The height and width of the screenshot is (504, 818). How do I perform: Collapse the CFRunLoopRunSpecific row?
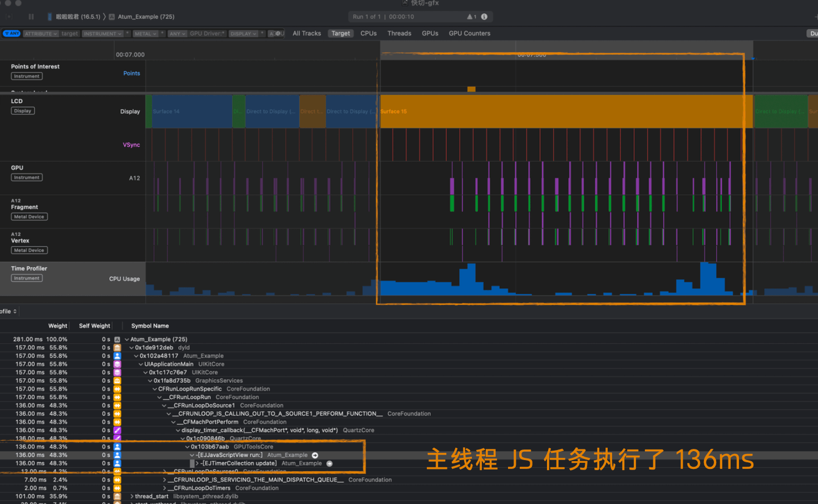pos(155,389)
